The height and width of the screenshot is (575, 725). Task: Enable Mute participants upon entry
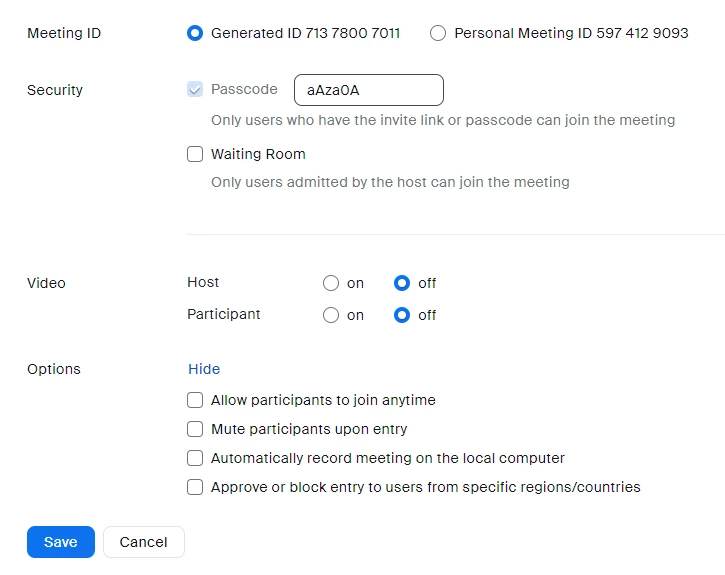(195, 429)
